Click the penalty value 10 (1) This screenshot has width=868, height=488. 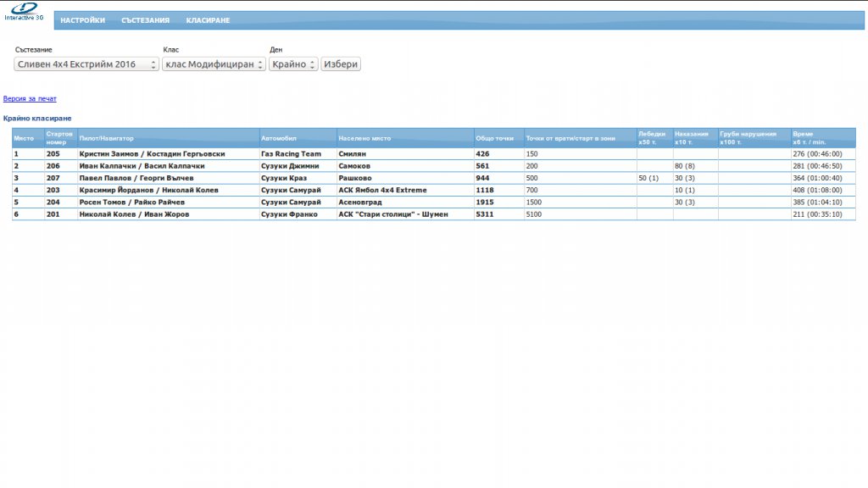[x=684, y=191]
